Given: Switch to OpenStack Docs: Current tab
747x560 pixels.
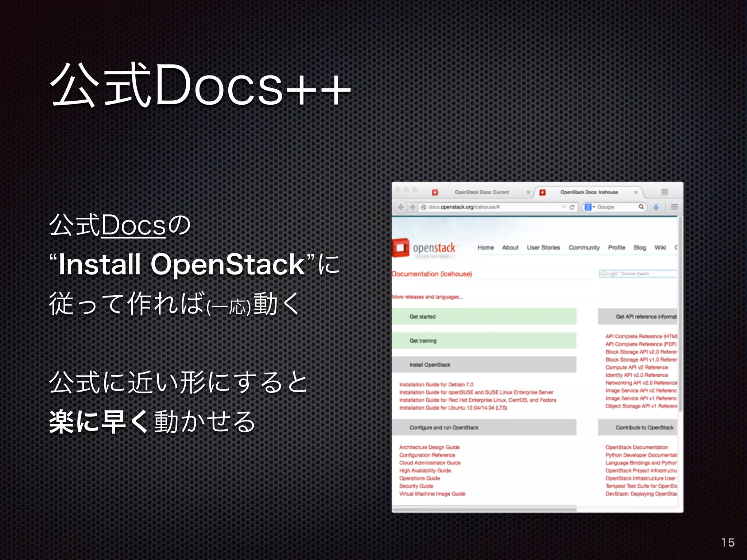Looking at the screenshot, I should coord(481,192).
